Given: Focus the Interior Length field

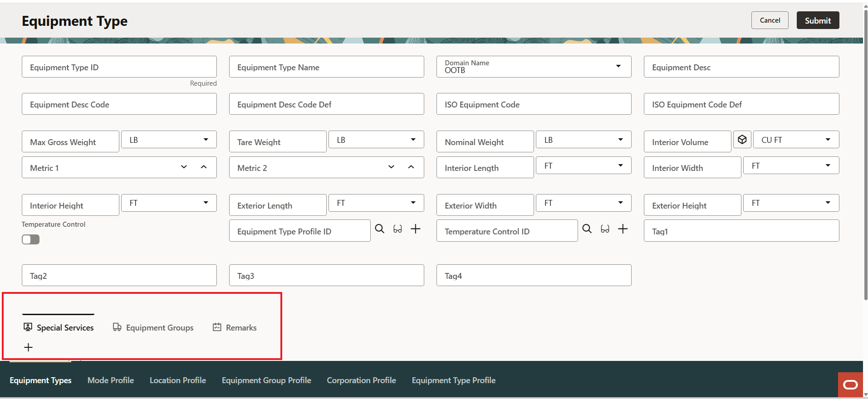Looking at the screenshot, I should pyautogui.click(x=485, y=167).
